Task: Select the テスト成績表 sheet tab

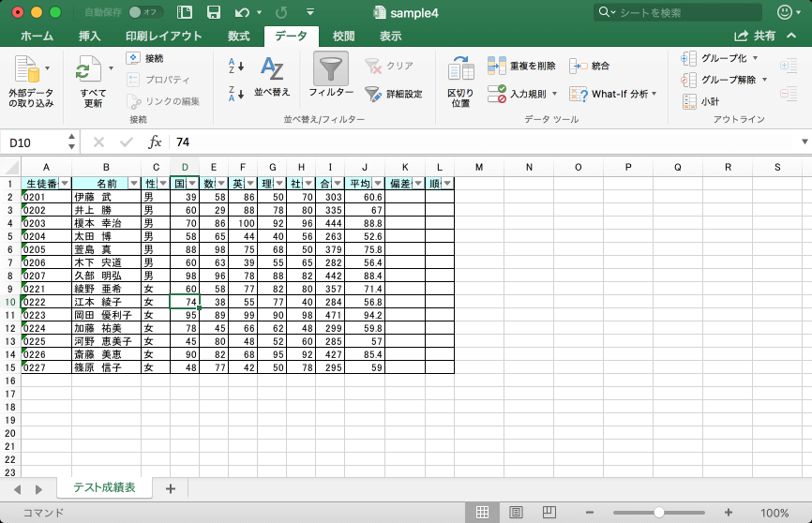Action: [104, 487]
